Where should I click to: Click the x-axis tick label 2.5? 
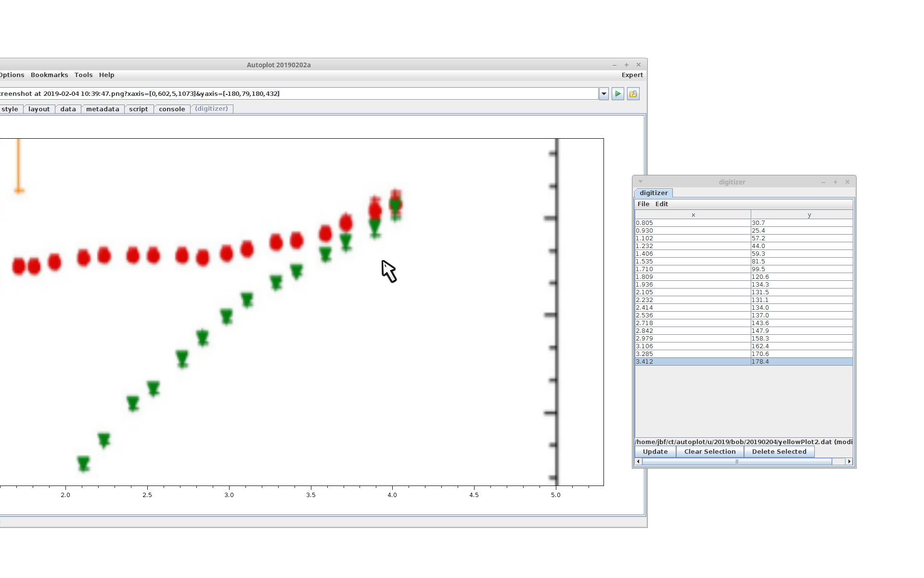click(x=147, y=495)
